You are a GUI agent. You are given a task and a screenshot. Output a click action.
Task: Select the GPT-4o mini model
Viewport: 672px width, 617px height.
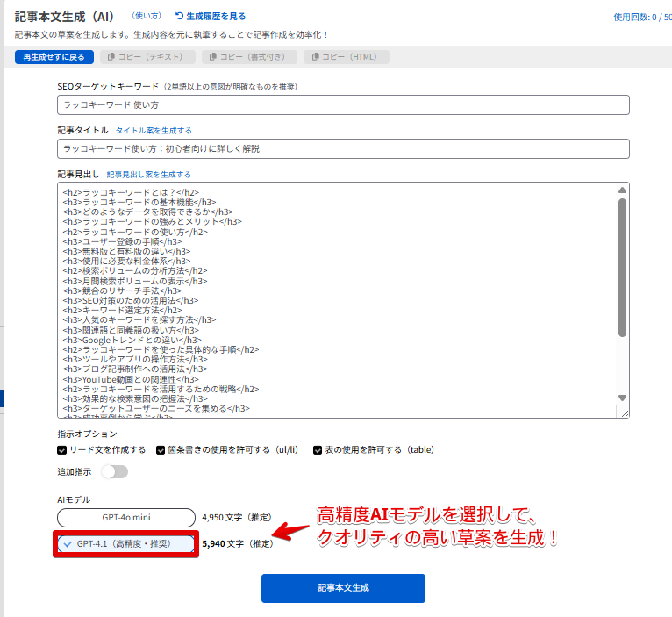(125, 518)
